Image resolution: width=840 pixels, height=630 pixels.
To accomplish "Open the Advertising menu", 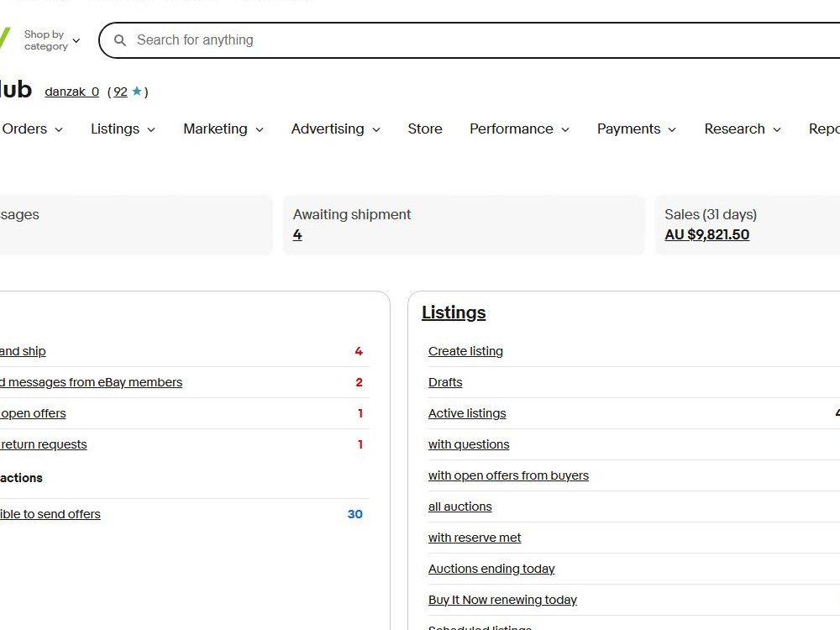I will click(x=336, y=129).
